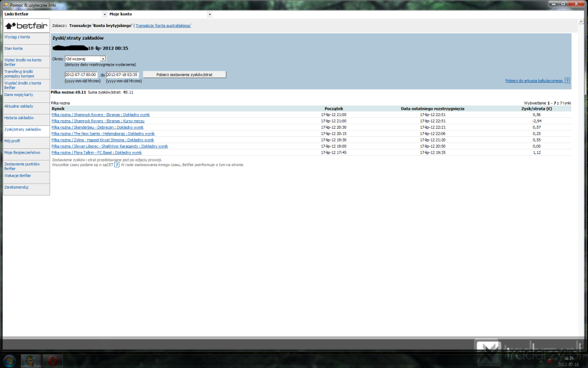The height and width of the screenshot is (368, 588).
Task: Open Transakcje 'Konta australijskiego' link
Action: [x=163, y=26]
